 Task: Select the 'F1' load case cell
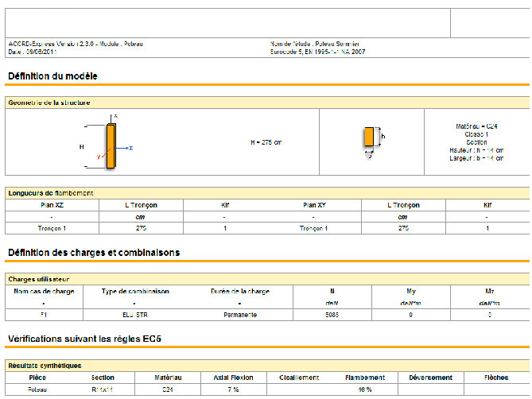coord(44,315)
